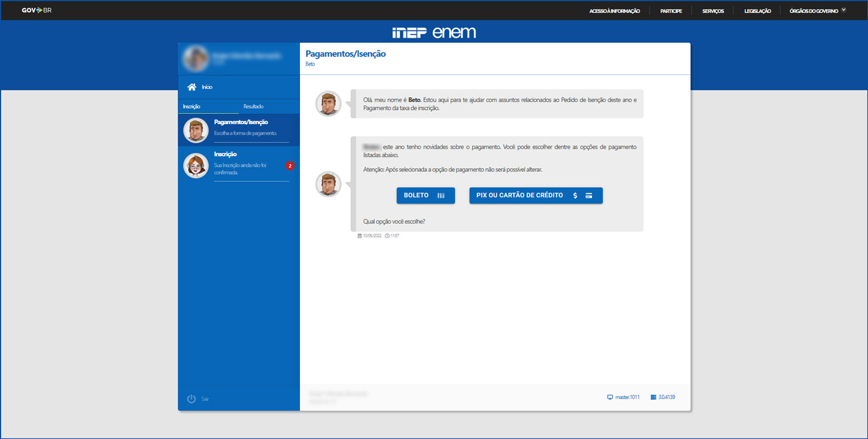This screenshot has height=439, width=868.
Task: Choose the Boleto payment option
Action: [x=425, y=195]
